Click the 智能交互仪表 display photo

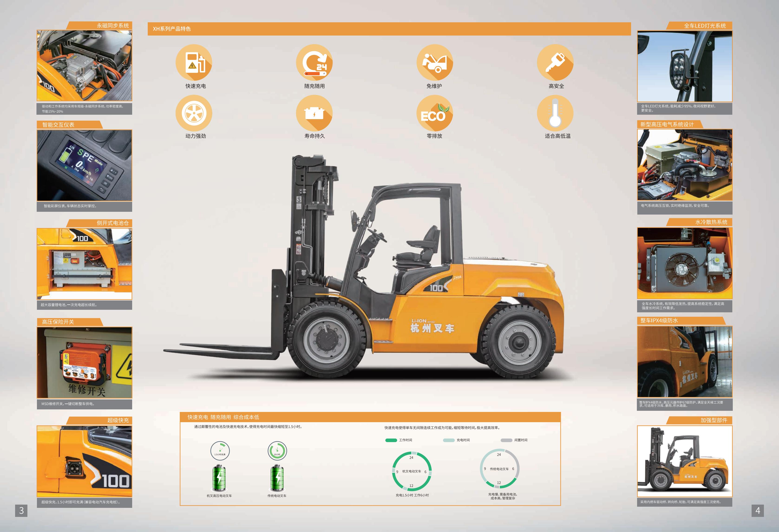point(84,165)
